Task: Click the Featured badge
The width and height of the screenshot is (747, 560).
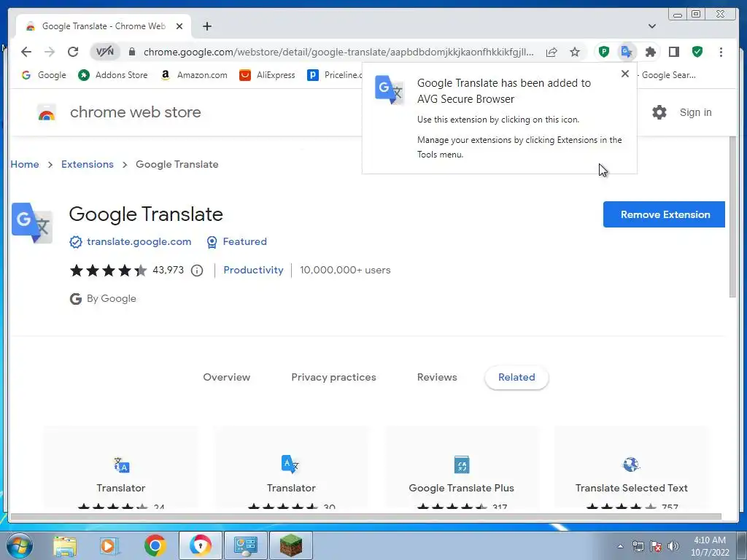Action: [237, 242]
